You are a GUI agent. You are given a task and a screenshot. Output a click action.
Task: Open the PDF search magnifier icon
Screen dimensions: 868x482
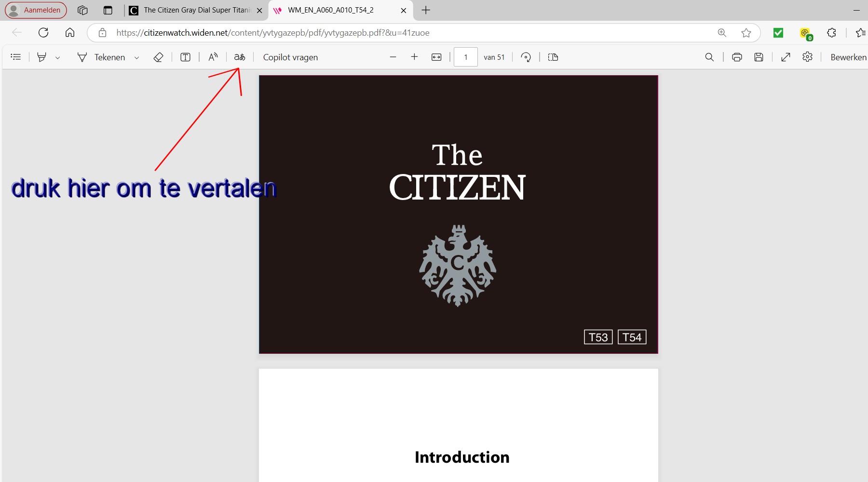coord(709,57)
